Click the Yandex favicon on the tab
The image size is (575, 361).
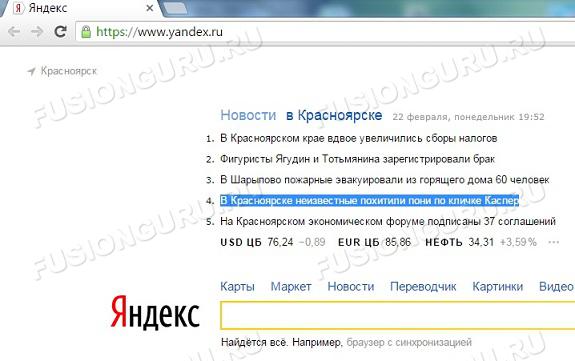18,8
